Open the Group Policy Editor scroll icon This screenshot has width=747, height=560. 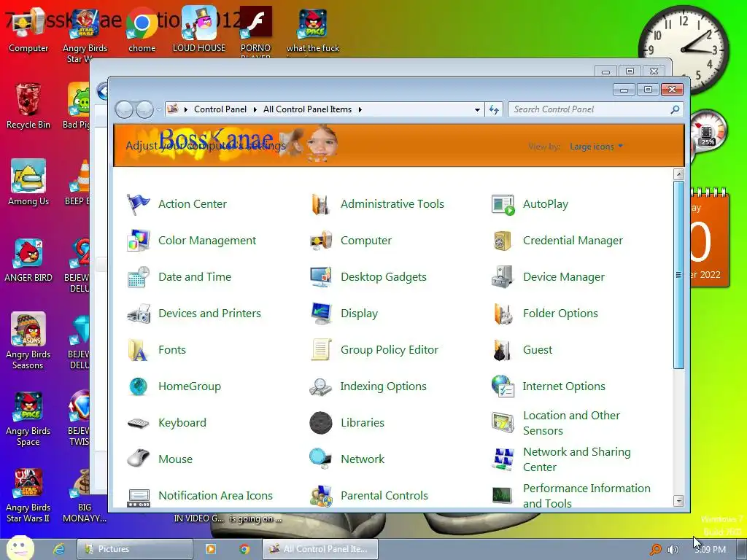[x=321, y=350]
